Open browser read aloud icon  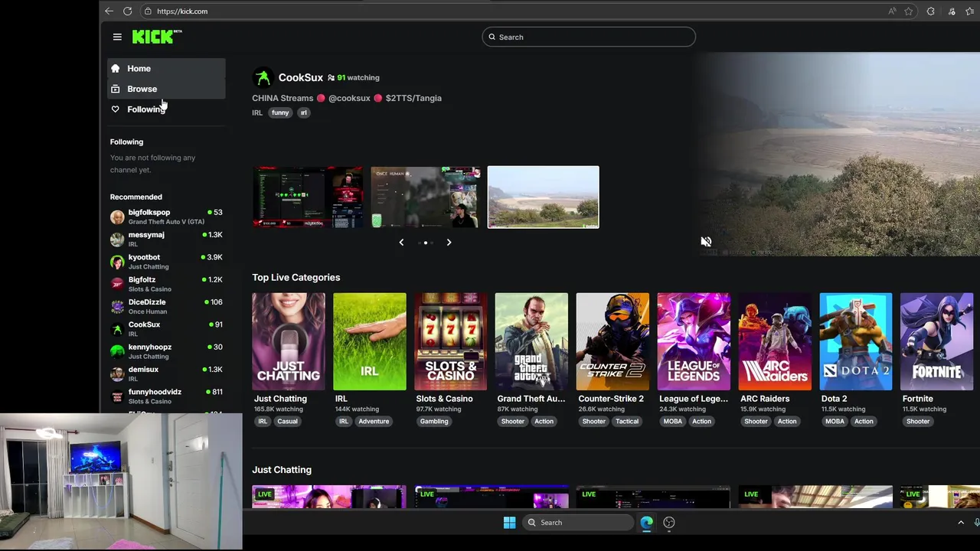(892, 11)
